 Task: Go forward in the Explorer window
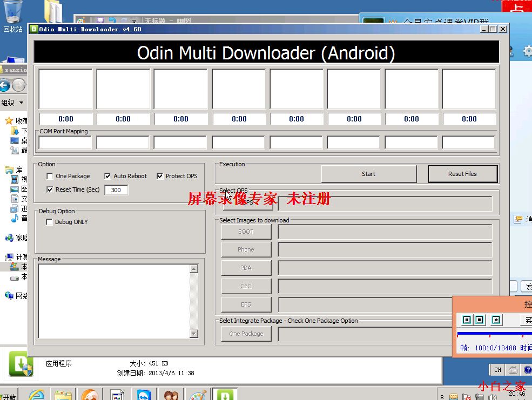tap(19, 85)
